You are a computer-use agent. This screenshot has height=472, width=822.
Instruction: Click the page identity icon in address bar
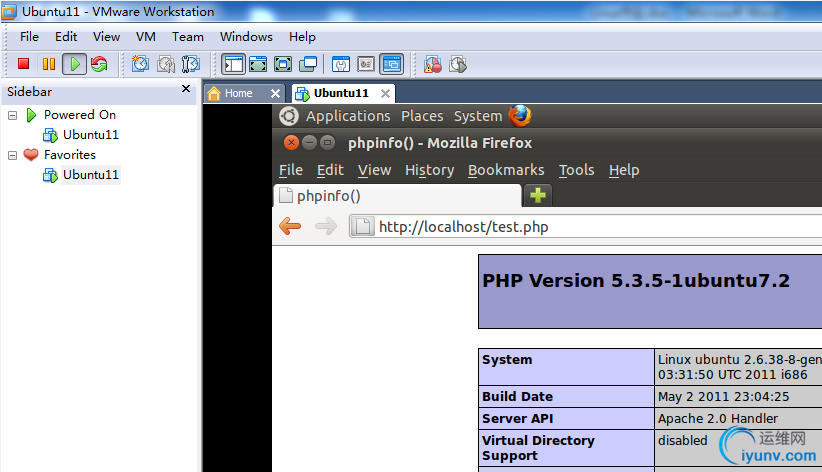362,227
